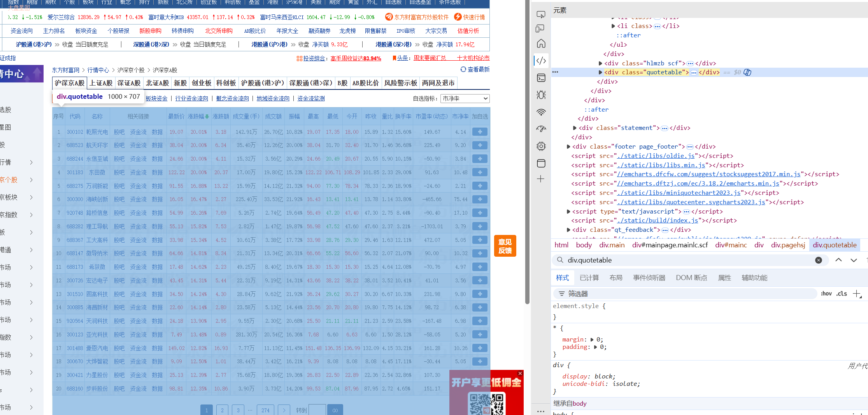Click the 快速行情 lightning icon
Image resolution: width=868 pixels, height=415 pixels.
458,17
